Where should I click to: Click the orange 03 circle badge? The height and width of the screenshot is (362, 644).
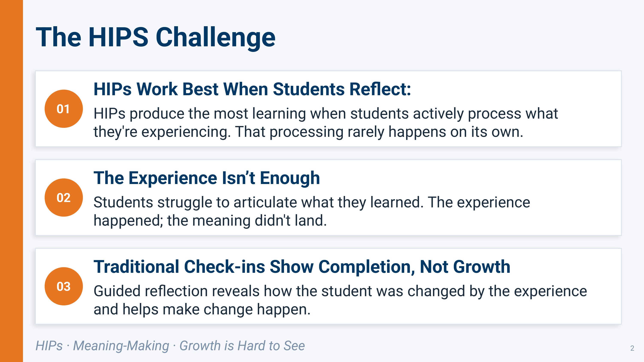[x=64, y=286]
